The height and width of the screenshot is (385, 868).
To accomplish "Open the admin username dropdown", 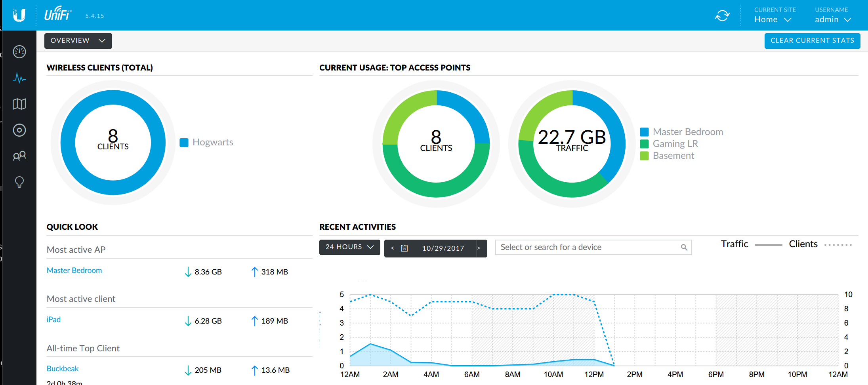I will pyautogui.click(x=833, y=19).
